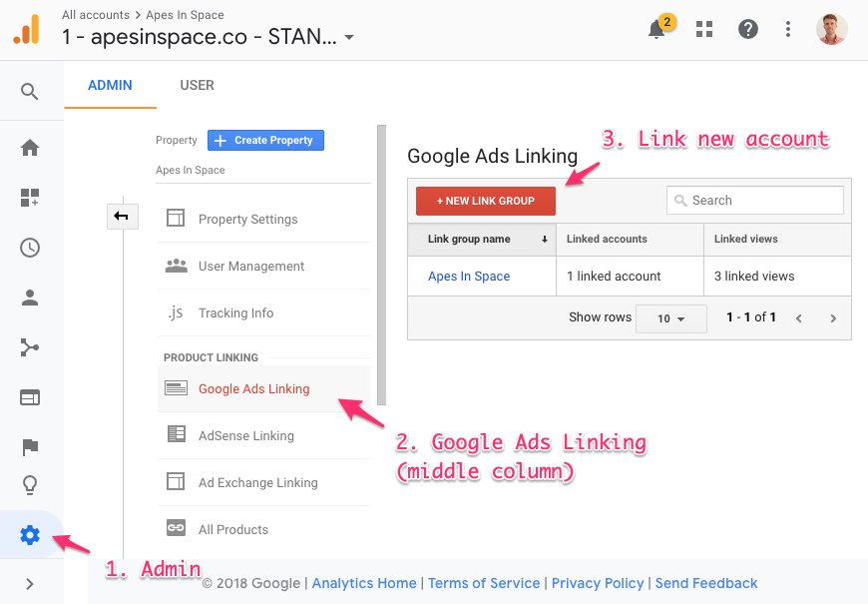868x604 pixels.
Task: Click the All Products link icon
Action: 176,527
